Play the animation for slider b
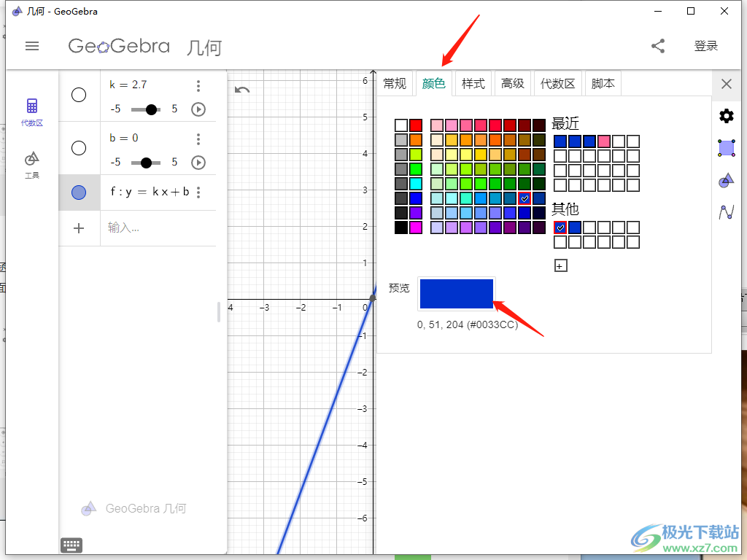This screenshot has height=560, width=747. pyautogui.click(x=198, y=163)
